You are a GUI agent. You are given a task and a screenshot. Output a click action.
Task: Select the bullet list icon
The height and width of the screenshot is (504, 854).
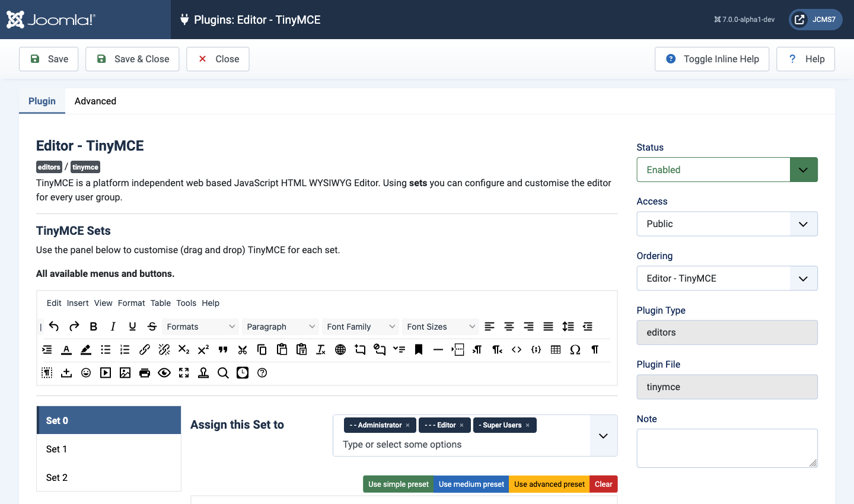pos(106,349)
